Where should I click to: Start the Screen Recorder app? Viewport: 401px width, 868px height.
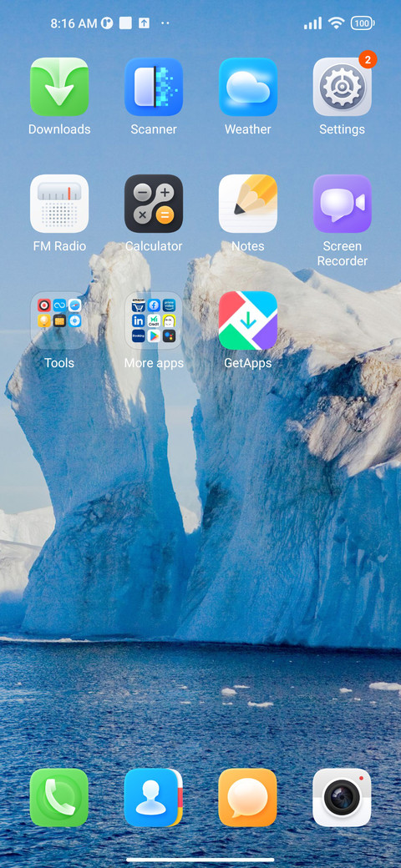[342, 204]
